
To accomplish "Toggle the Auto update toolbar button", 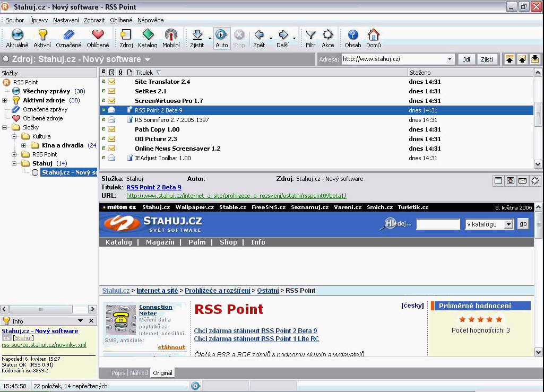I will pyautogui.click(x=222, y=38).
